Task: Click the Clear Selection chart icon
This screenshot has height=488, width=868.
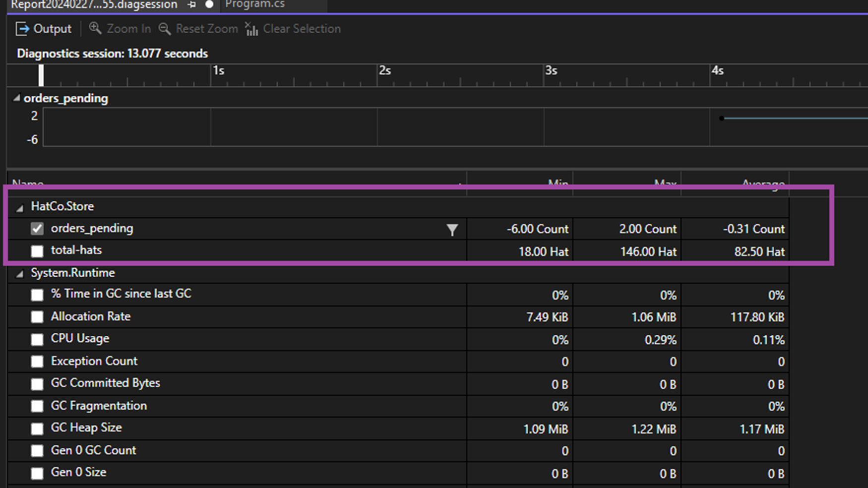Action: tap(251, 29)
